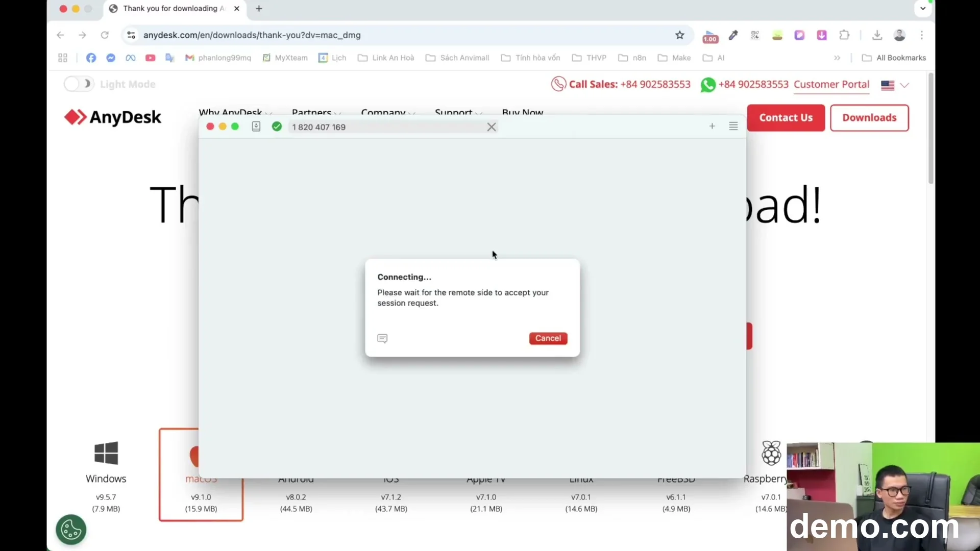
Task: Open the Chrome three-dot menu
Action: [x=922, y=35]
